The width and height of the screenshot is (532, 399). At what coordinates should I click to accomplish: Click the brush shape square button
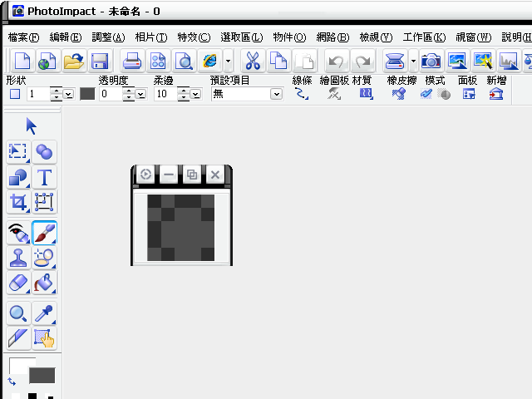point(15,94)
